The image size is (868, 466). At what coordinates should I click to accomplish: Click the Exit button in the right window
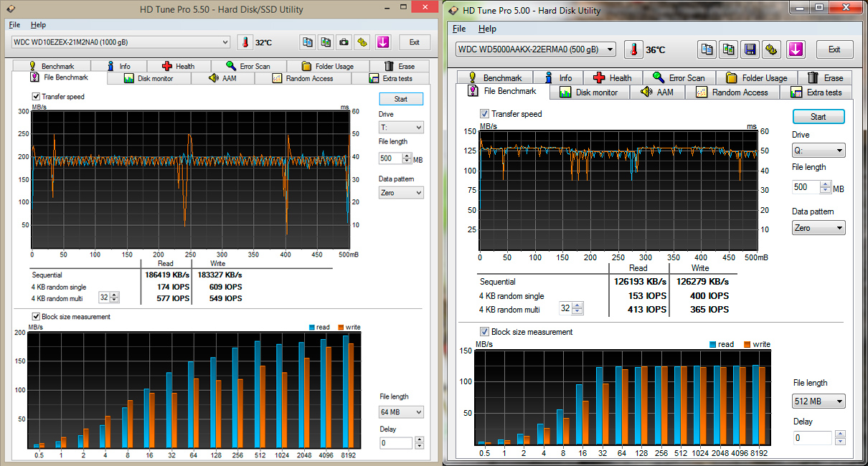click(x=834, y=49)
